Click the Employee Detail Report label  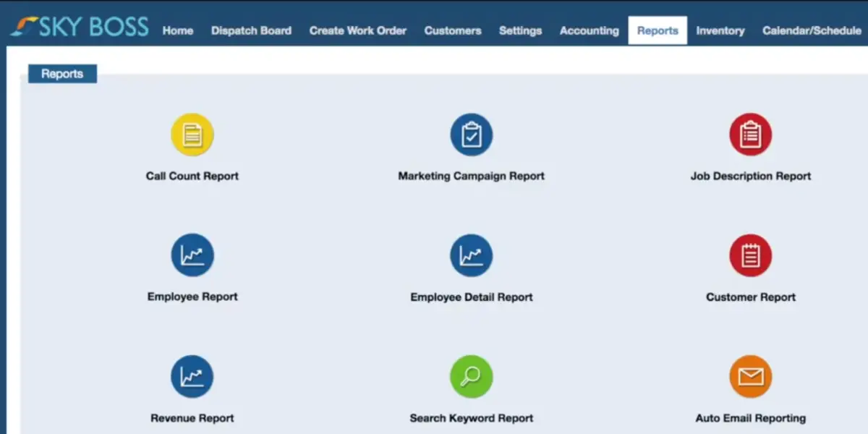(x=472, y=297)
